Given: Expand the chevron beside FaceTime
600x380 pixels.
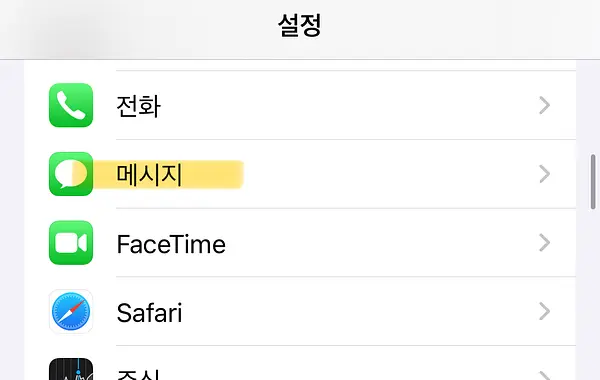Looking at the screenshot, I should (x=545, y=243).
